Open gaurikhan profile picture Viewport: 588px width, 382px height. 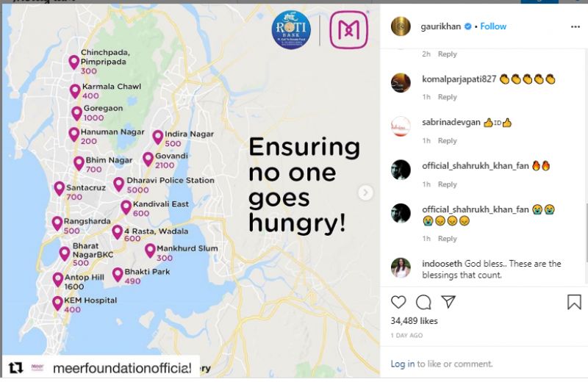(x=401, y=26)
